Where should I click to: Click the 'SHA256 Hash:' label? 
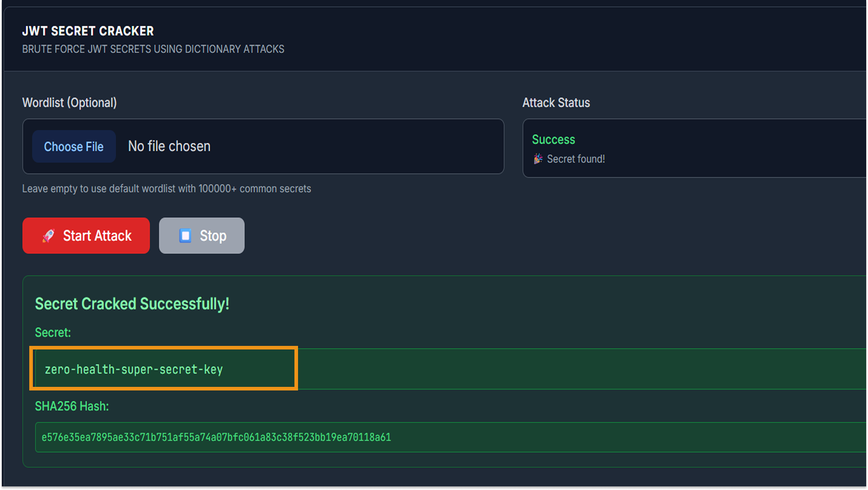click(x=72, y=406)
